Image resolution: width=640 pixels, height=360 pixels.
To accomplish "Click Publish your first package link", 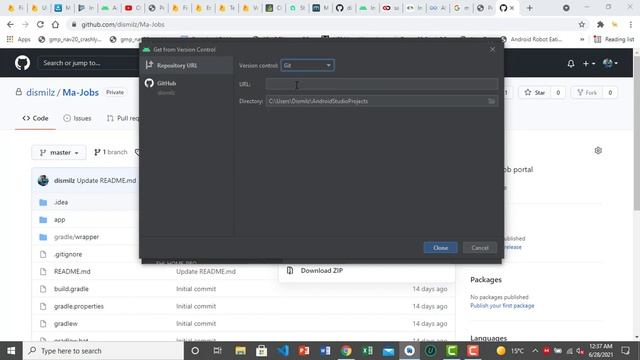I will (x=502, y=306).
